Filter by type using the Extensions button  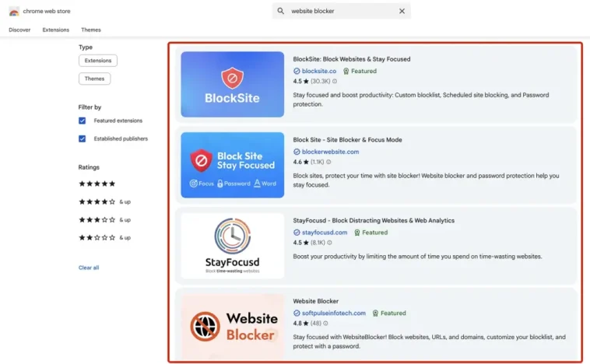pyautogui.click(x=97, y=60)
